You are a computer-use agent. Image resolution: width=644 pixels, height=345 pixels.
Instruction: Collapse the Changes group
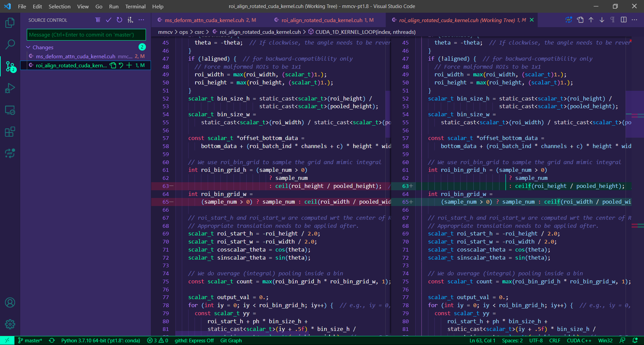tap(29, 47)
